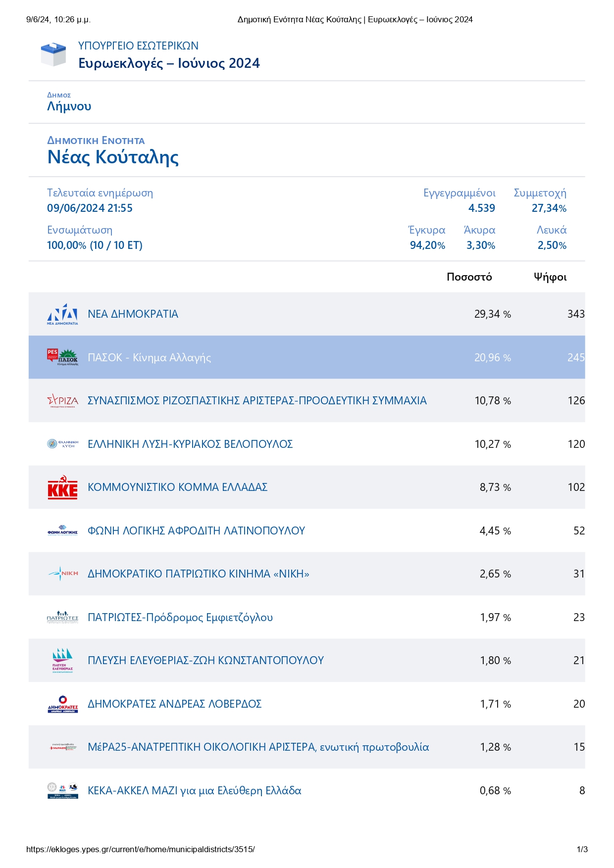614x868 pixels.
Task: Click the Patriotes party logo
Action: tap(62, 617)
